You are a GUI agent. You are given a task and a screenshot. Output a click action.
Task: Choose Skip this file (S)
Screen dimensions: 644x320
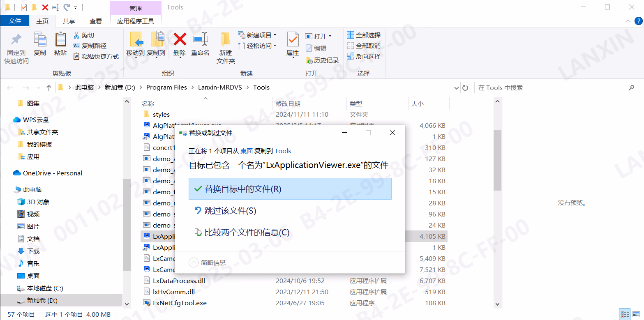pyautogui.click(x=290, y=211)
